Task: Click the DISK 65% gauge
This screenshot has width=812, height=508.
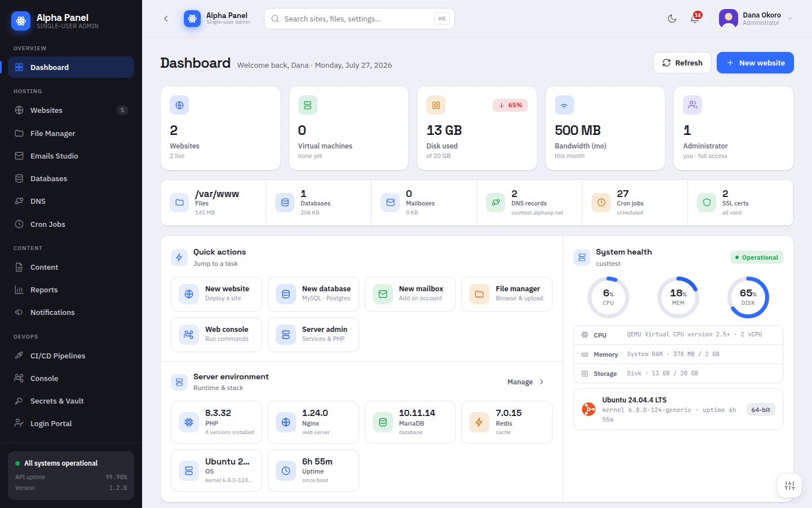Action: [748, 297]
